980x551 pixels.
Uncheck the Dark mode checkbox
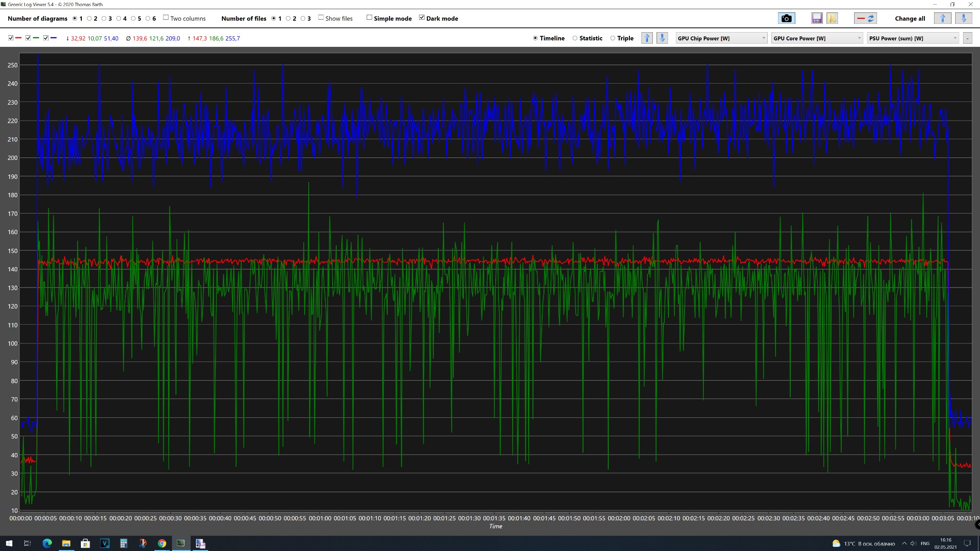[422, 18]
